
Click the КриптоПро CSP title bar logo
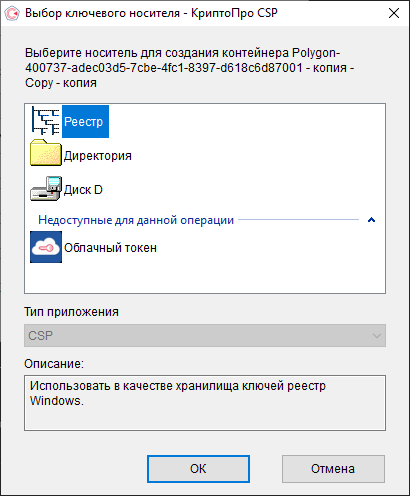point(12,13)
